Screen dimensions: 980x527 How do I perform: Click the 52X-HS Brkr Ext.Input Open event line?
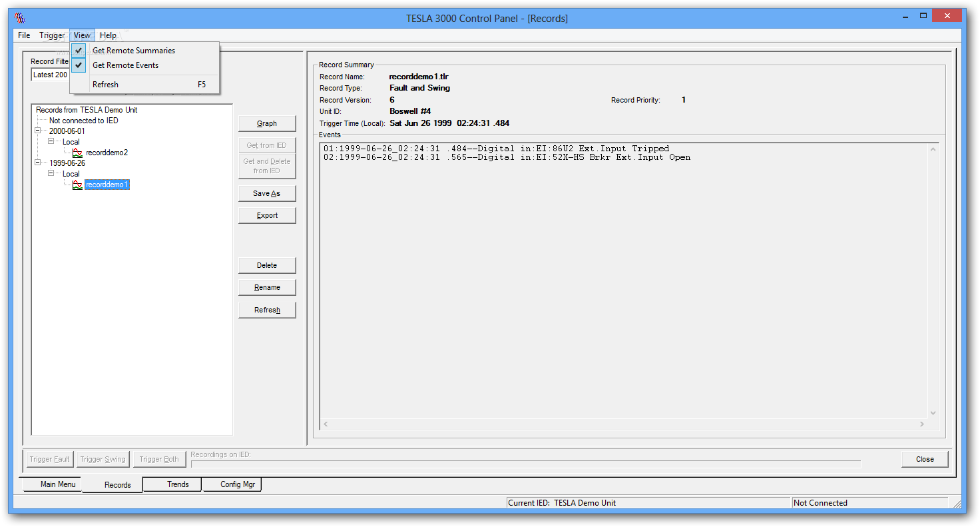tap(507, 157)
